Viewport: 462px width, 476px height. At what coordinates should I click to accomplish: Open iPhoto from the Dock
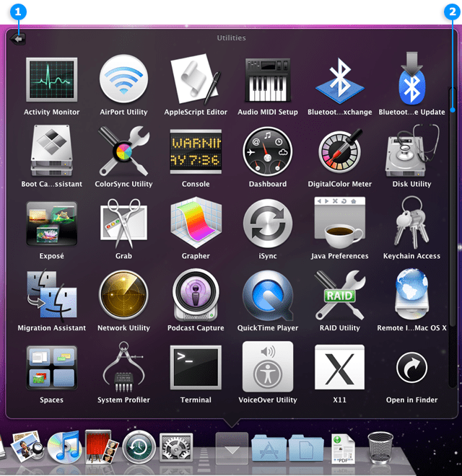coord(27,447)
